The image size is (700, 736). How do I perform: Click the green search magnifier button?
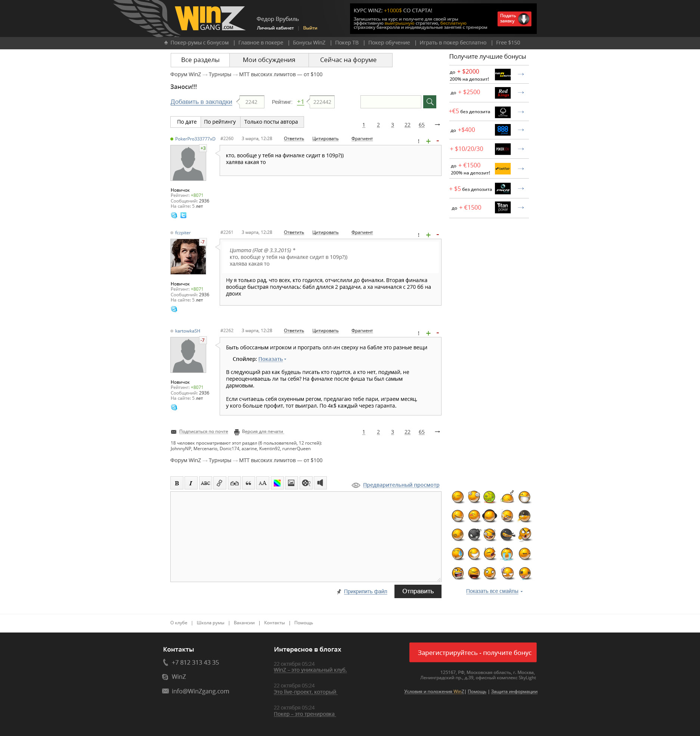point(430,102)
